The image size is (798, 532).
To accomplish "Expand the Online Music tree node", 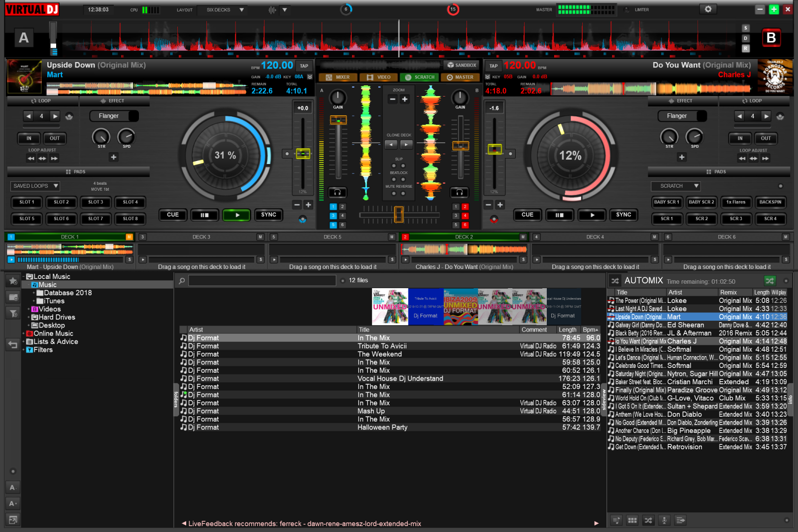I will pyautogui.click(x=23, y=333).
